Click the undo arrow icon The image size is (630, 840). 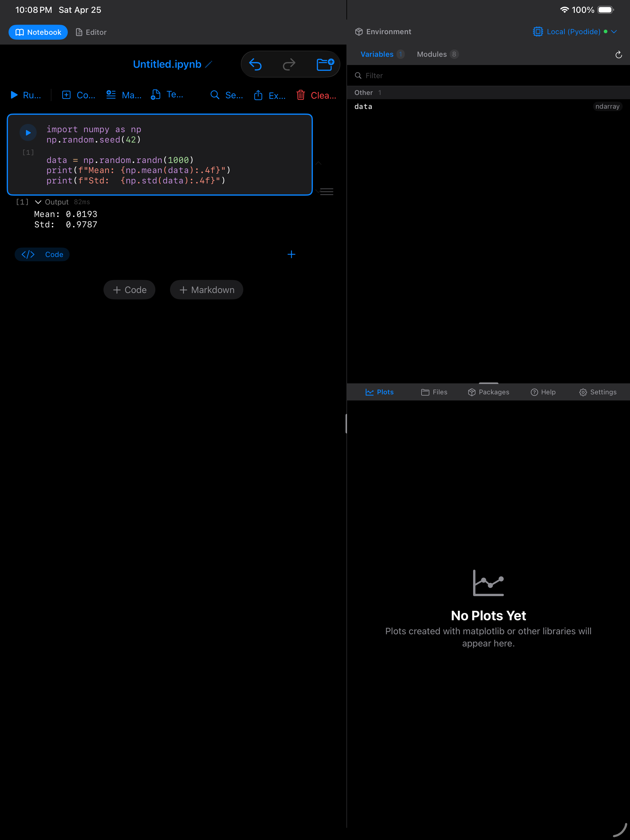click(255, 64)
